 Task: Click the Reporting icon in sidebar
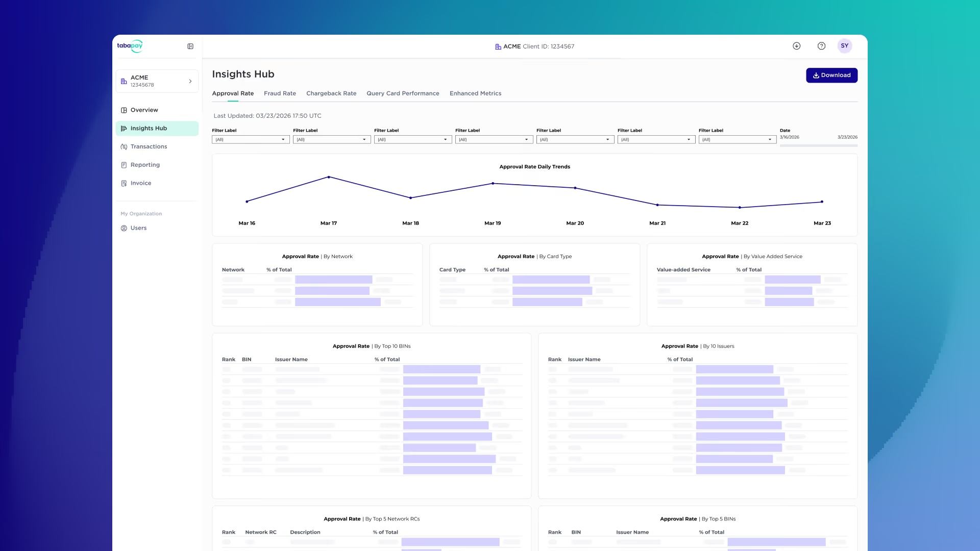point(124,165)
